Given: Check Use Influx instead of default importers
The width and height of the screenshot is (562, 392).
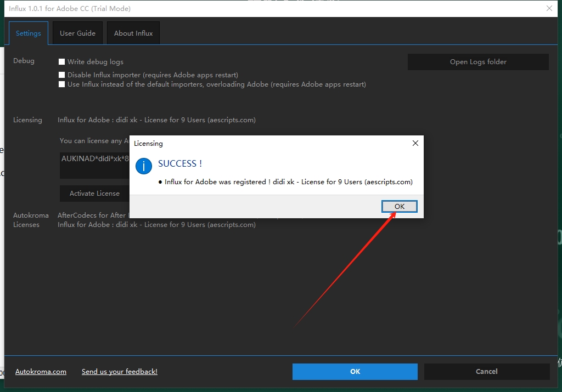Looking at the screenshot, I should tap(61, 84).
